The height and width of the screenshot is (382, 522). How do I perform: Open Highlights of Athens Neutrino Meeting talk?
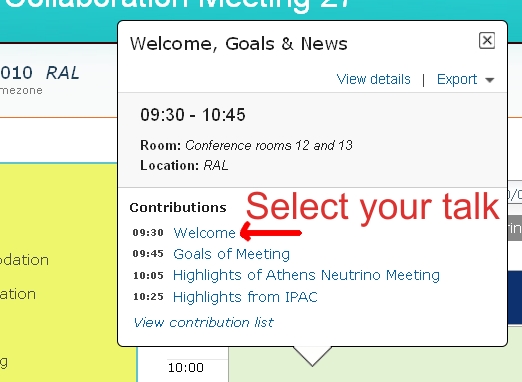click(306, 275)
